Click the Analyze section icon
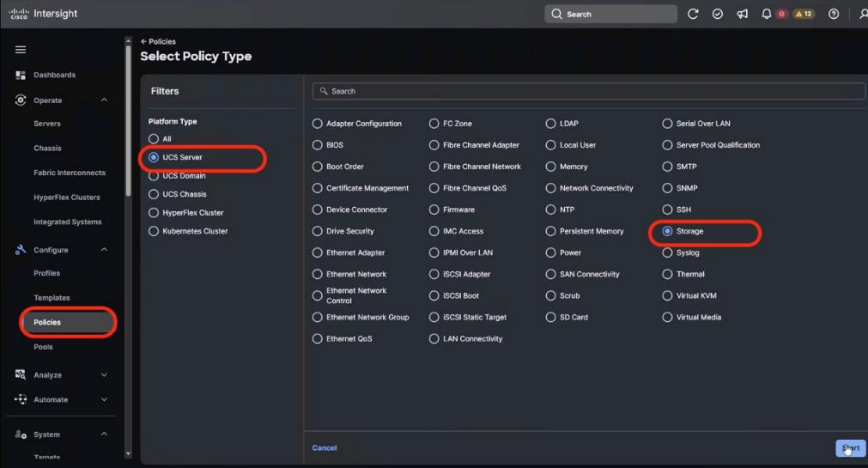The image size is (868, 468). point(21,375)
